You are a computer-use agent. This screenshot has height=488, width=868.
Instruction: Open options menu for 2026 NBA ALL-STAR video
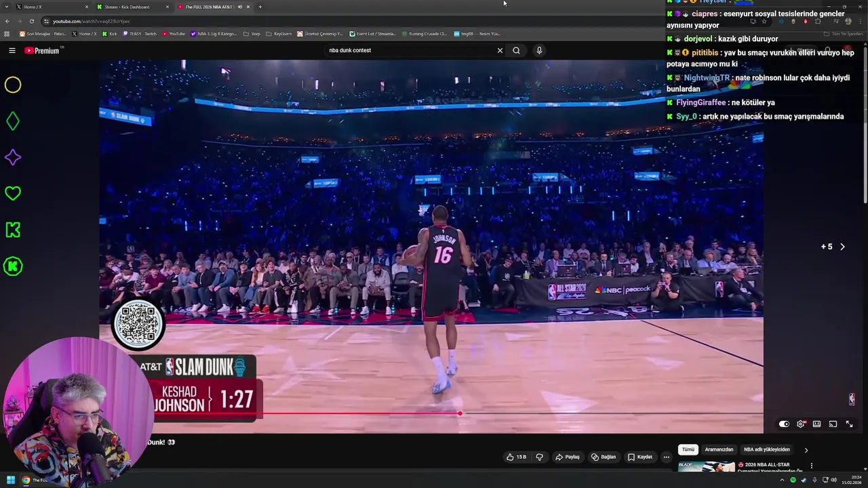(x=811, y=466)
